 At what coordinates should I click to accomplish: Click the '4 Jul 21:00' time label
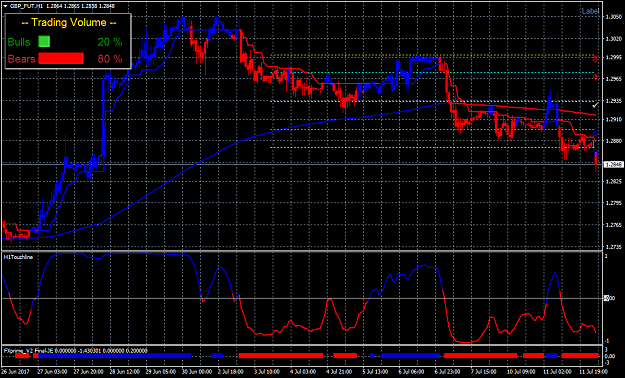tap(340, 372)
